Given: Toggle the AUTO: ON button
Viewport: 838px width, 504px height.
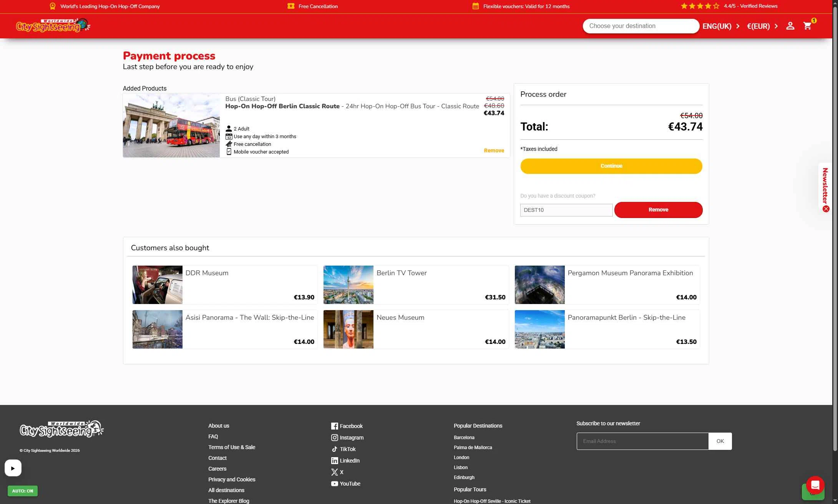Looking at the screenshot, I should pos(23,491).
